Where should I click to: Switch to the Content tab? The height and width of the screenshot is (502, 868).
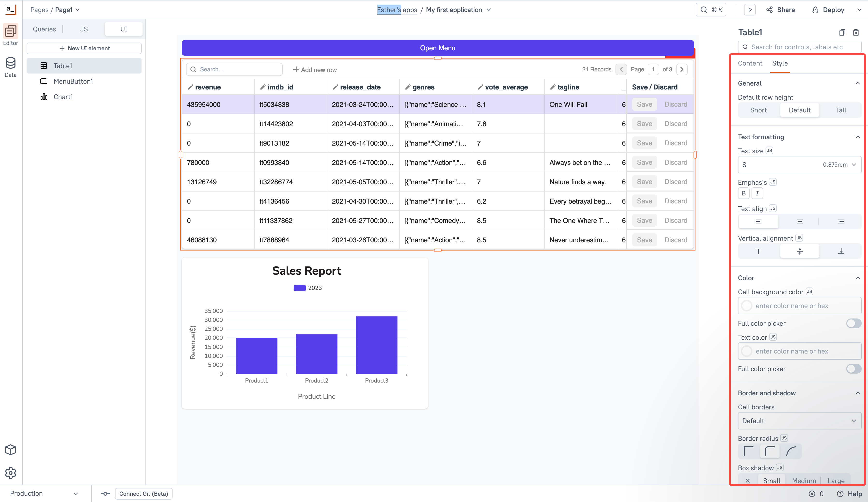(x=750, y=63)
